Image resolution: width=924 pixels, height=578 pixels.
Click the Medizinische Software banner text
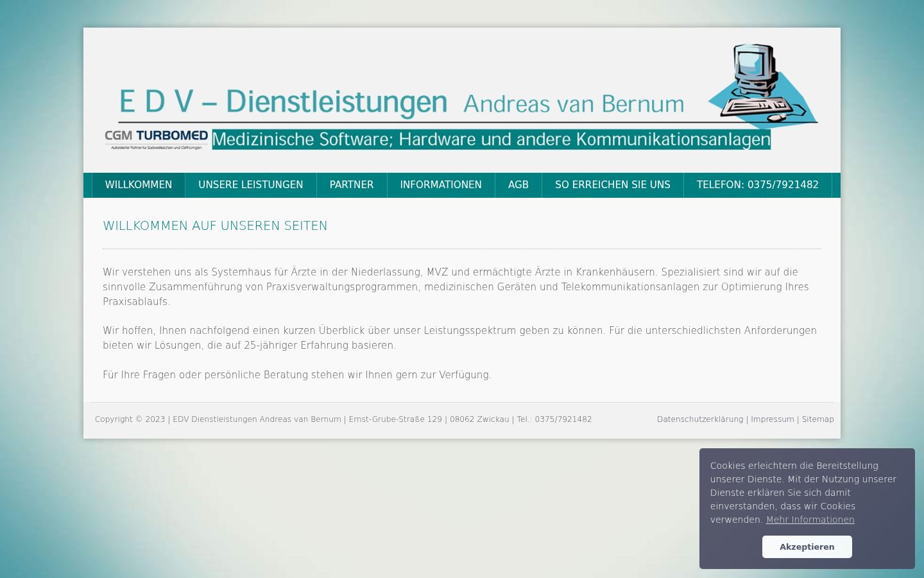[x=492, y=139]
